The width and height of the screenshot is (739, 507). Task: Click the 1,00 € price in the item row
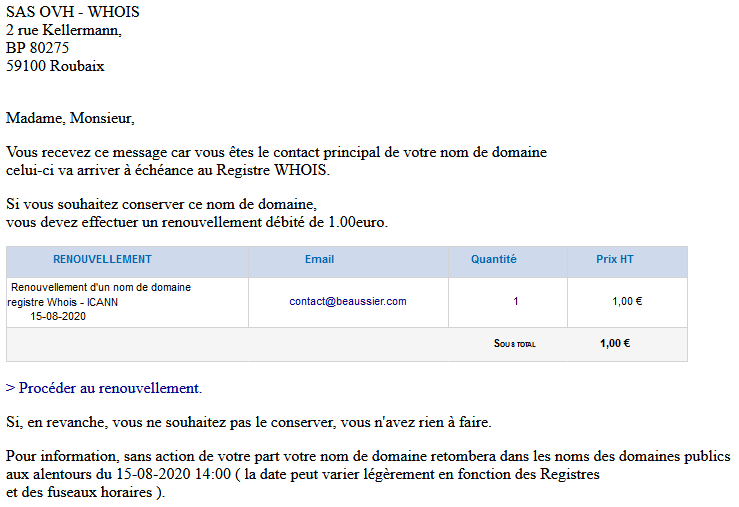[x=627, y=301]
